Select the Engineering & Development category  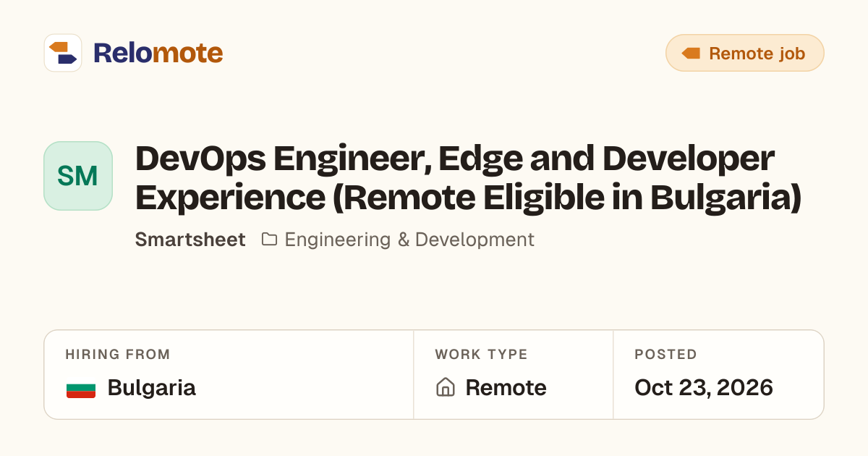(409, 240)
